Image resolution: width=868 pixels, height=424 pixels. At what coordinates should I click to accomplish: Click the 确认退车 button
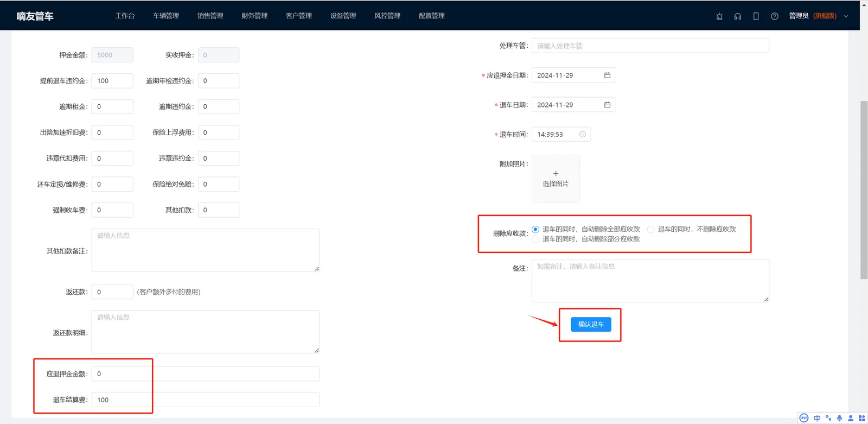pyautogui.click(x=591, y=324)
